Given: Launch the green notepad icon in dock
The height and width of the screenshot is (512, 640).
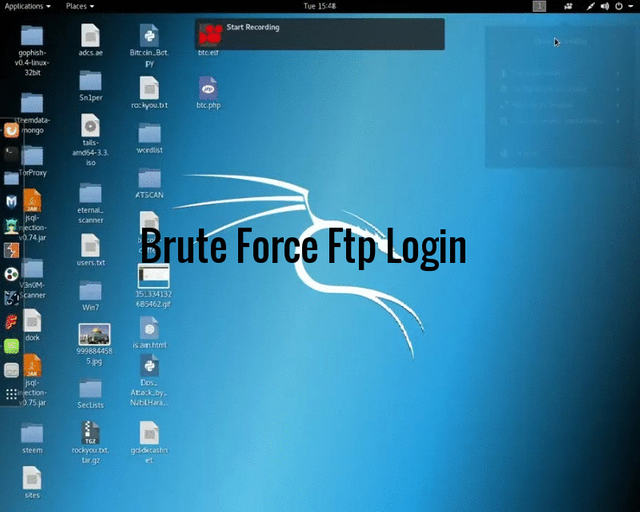Looking at the screenshot, I should click(11, 346).
